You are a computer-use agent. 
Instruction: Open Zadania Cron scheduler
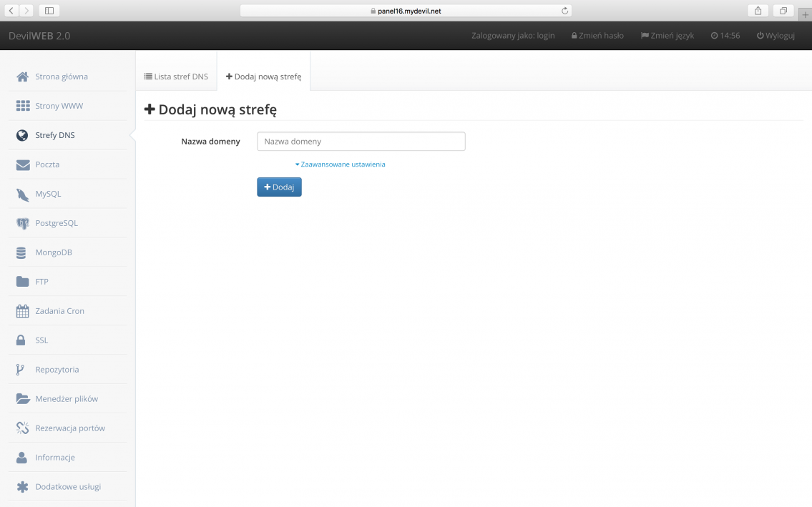click(x=59, y=311)
